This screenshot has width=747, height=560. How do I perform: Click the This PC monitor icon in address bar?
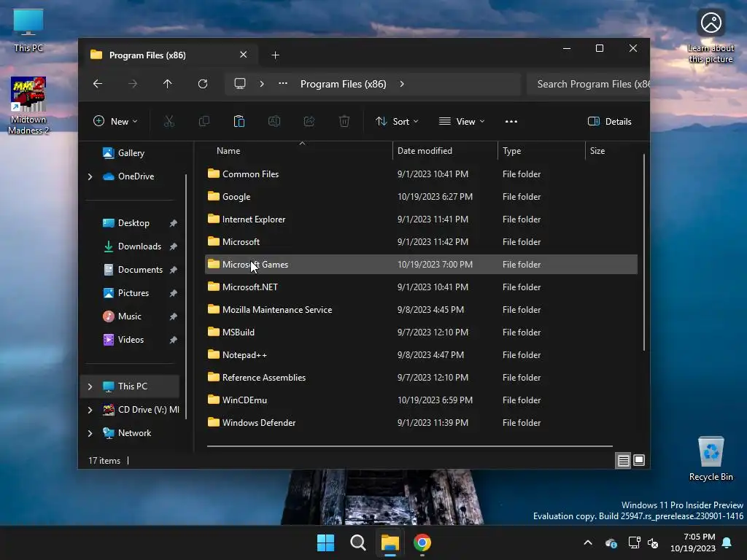click(240, 84)
